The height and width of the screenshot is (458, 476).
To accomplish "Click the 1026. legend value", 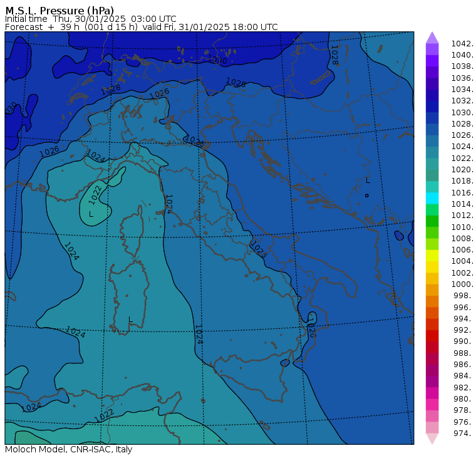I will [x=462, y=135].
